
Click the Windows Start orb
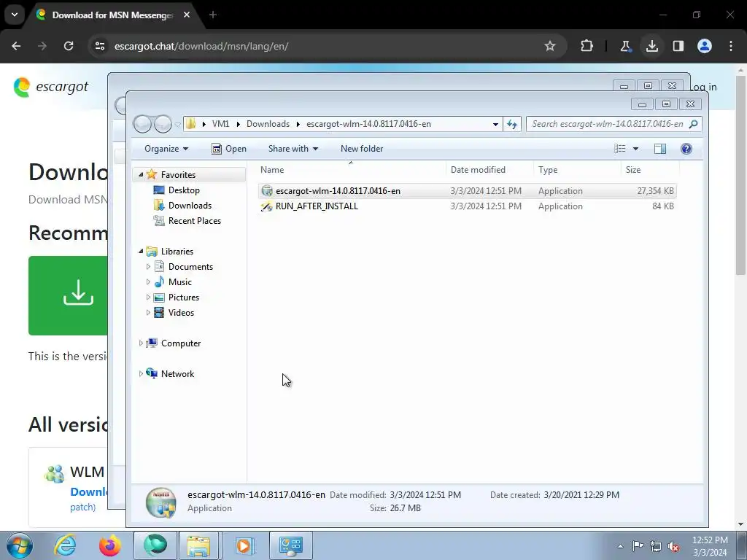tap(20, 545)
